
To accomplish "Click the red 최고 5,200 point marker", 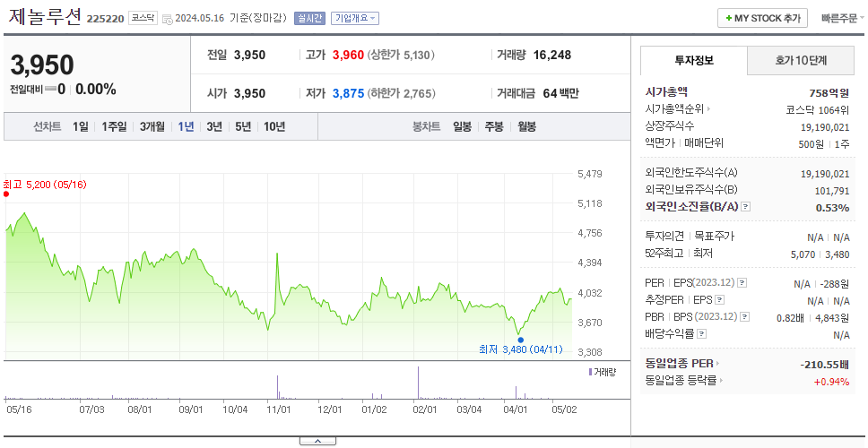I will (x=6, y=194).
